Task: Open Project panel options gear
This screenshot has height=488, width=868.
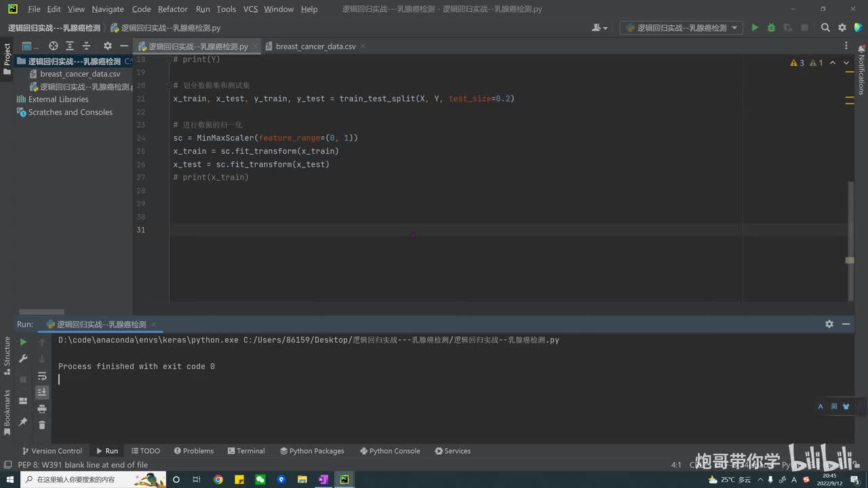Action: (x=107, y=46)
